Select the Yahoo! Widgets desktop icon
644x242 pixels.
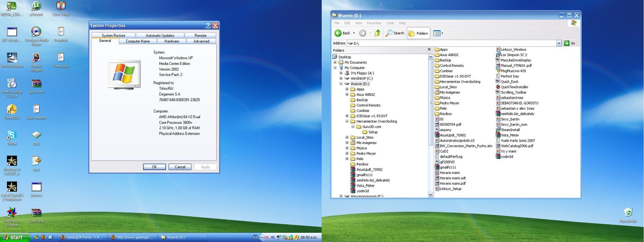click(36, 62)
